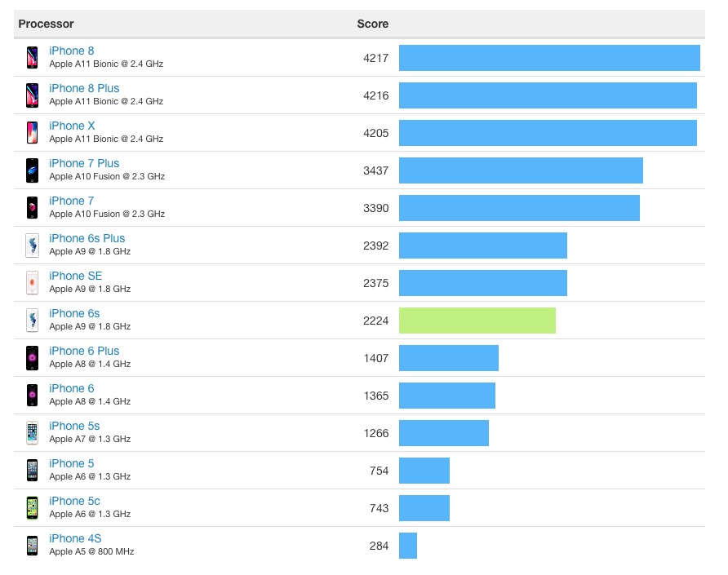Screen dimensions: 728x575
Task: Click the iPhone 4S device icon
Action: [32, 545]
